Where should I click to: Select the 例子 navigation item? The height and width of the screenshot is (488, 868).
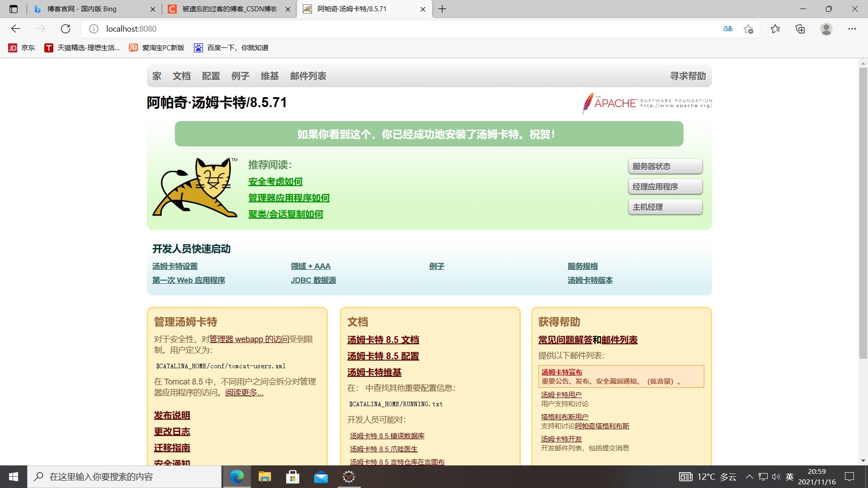pos(241,76)
